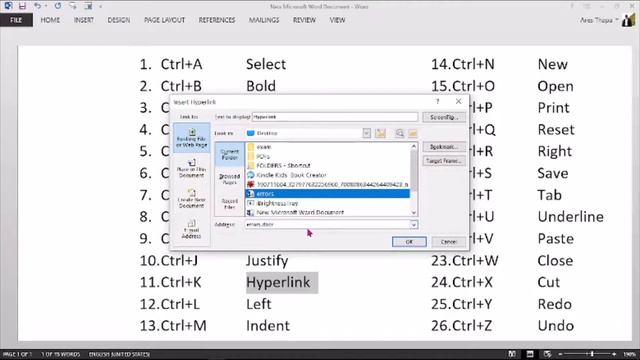Select New Microsoft Word Document in list
The width and height of the screenshot is (640, 360).
pyautogui.click(x=328, y=212)
